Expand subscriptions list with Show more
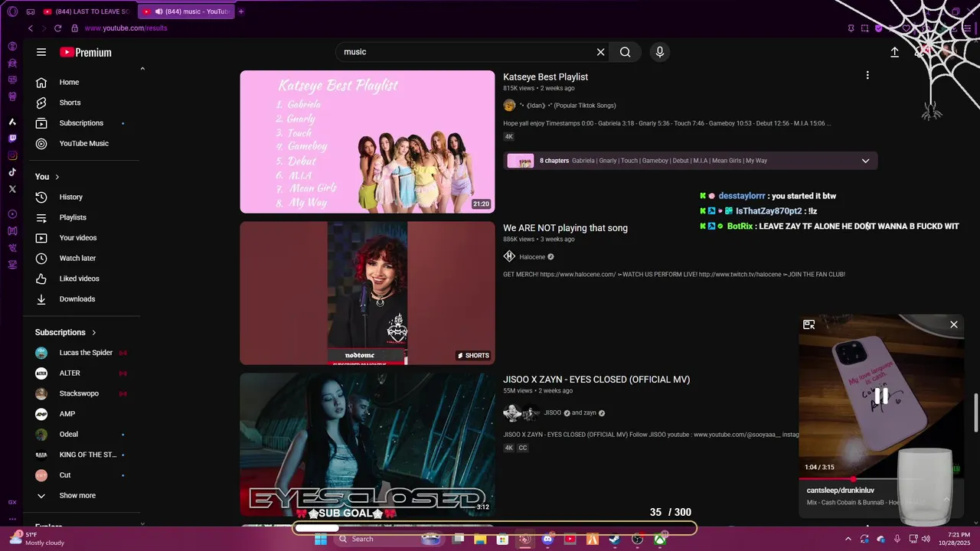The width and height of the screenshot is (980, 551). pyautogui.click(x=77, y=495)
